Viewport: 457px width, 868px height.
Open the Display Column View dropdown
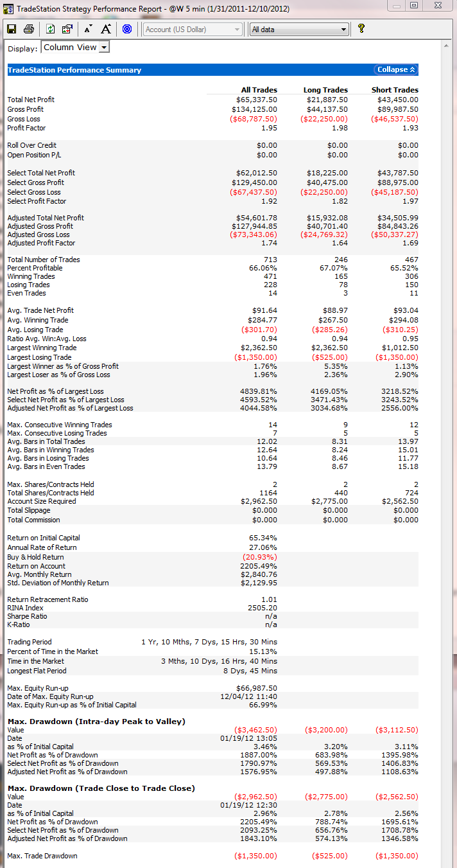(75, 47)
